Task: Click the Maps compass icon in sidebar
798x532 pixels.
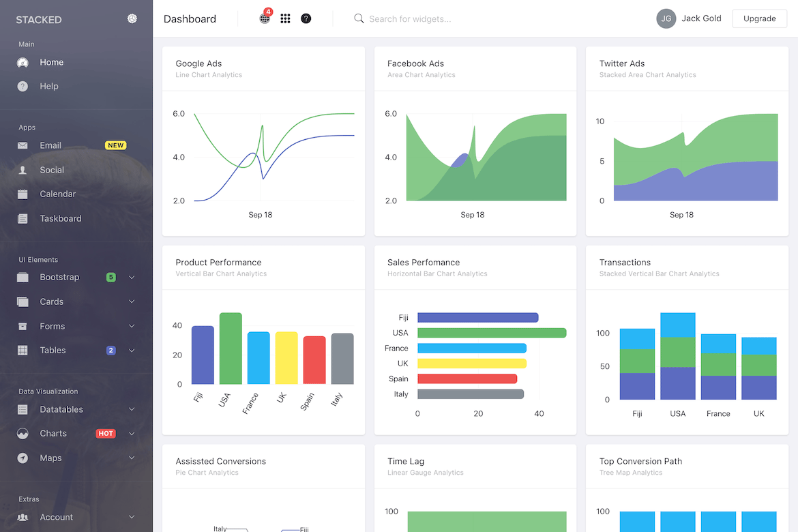Action: click(x=23, y=458)
